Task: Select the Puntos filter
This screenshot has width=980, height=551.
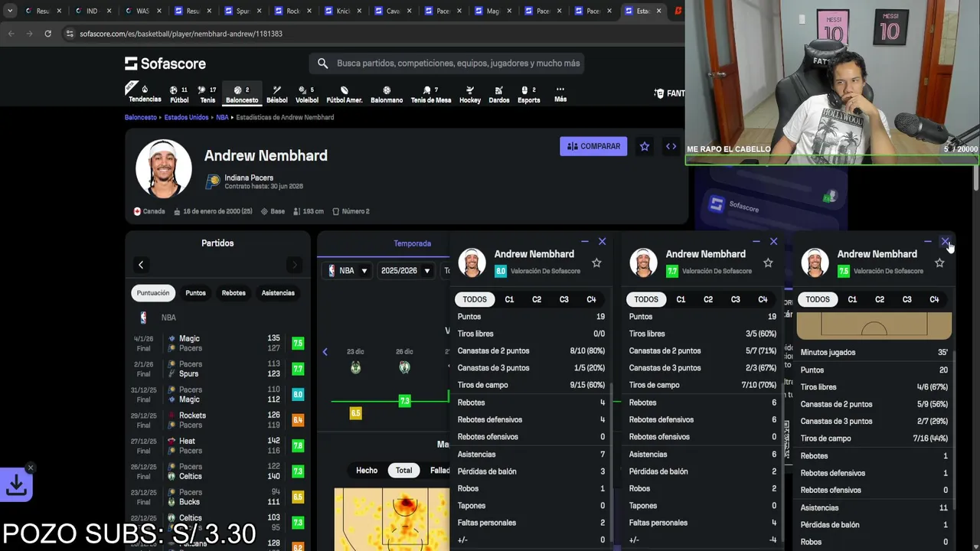Action: click(195, 293)
